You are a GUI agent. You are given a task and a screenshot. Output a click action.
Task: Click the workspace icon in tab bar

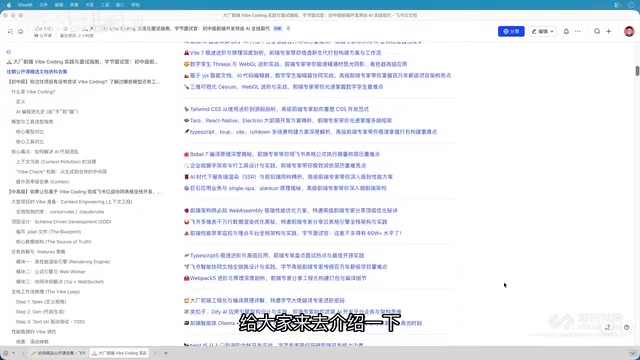pyautogui.click(x=6, y=353)
